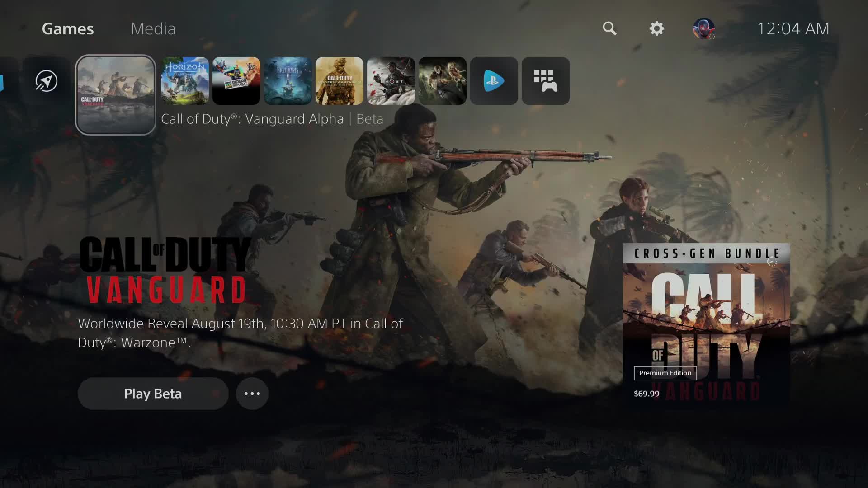Open the user profile avatar
This screenshot has height=488, width=868.
[703, 28]
